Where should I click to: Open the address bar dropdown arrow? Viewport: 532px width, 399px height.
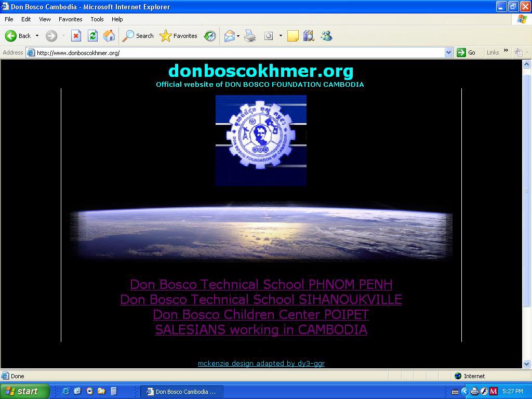448,52
